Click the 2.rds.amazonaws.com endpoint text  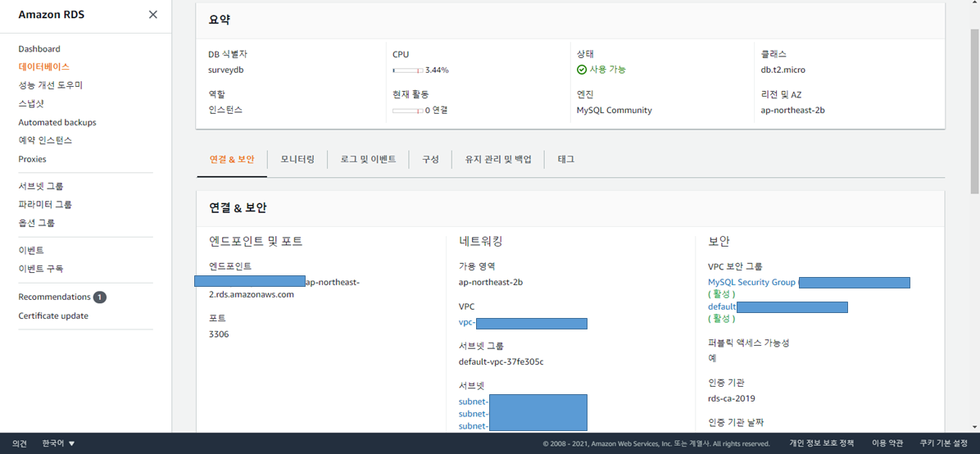252,294
